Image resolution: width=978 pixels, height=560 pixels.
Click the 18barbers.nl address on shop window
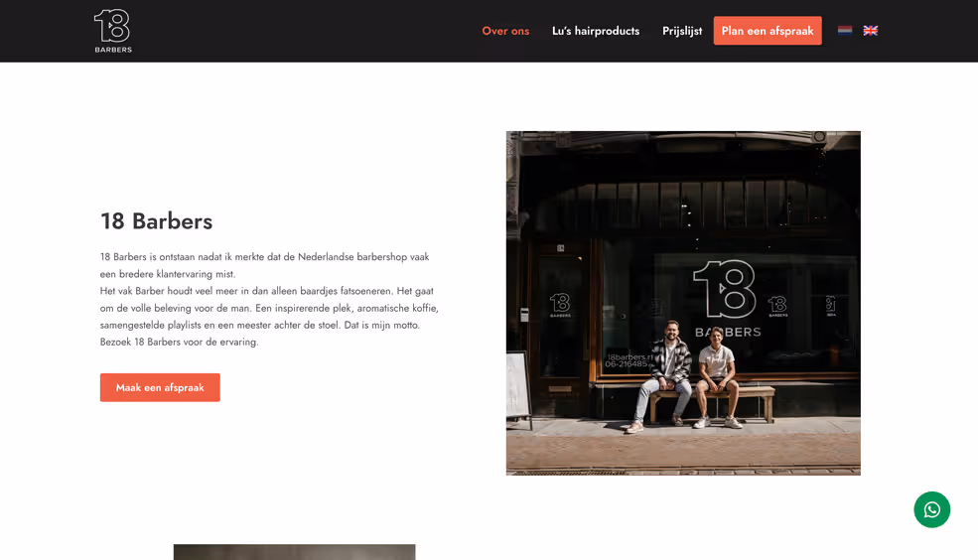pos(629,357)
